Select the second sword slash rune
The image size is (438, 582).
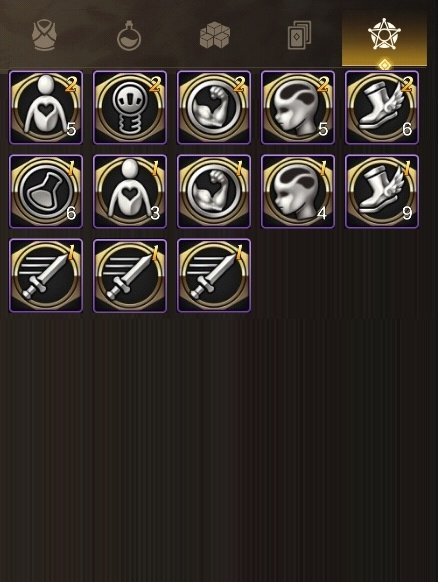click(x=130, y=275)
